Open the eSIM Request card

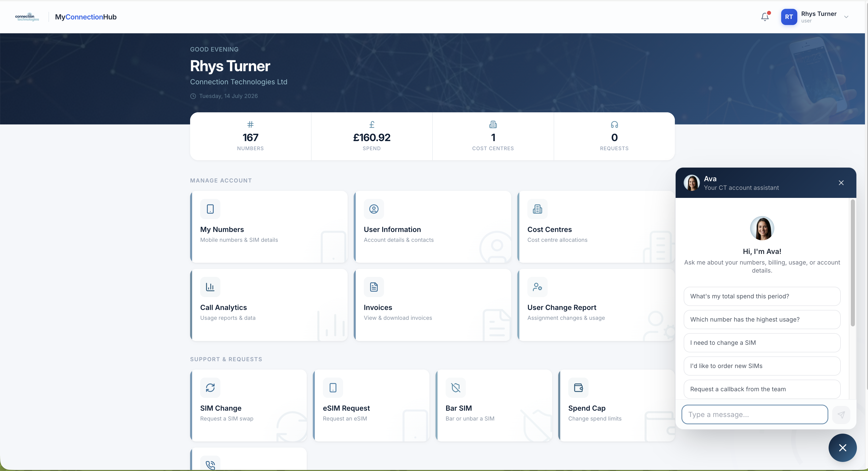(371, 406)
